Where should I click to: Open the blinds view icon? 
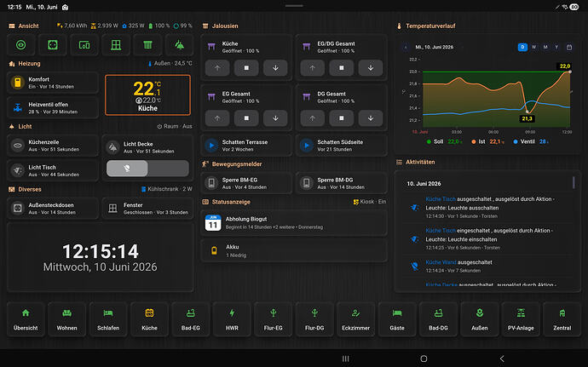147,45
